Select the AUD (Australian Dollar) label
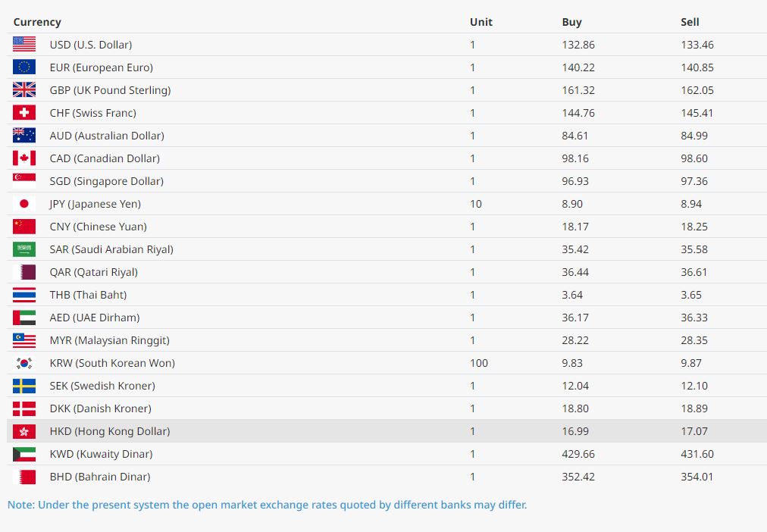This screenshot has width=767, height=532. click(107, 136)
